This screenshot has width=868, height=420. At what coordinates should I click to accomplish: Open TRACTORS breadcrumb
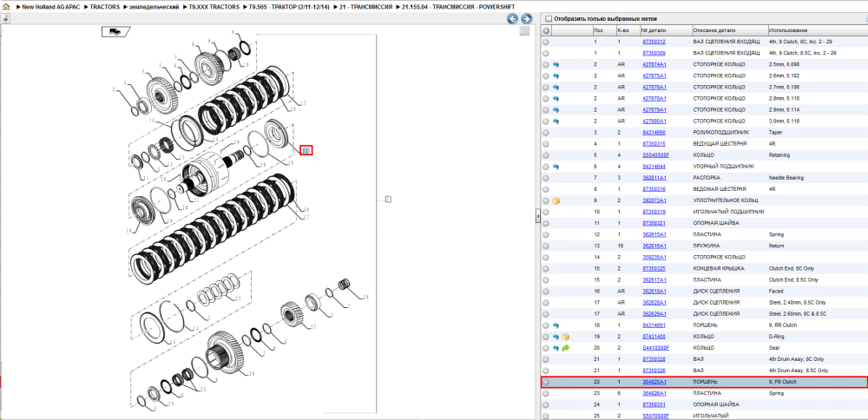pos(105,6)
